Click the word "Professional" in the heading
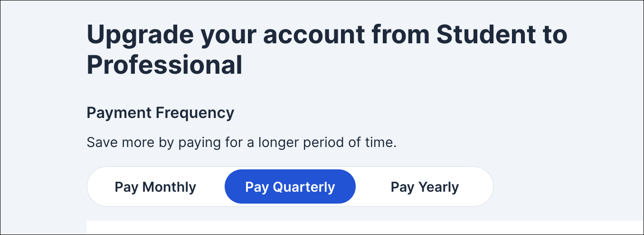 click(164, 66)
